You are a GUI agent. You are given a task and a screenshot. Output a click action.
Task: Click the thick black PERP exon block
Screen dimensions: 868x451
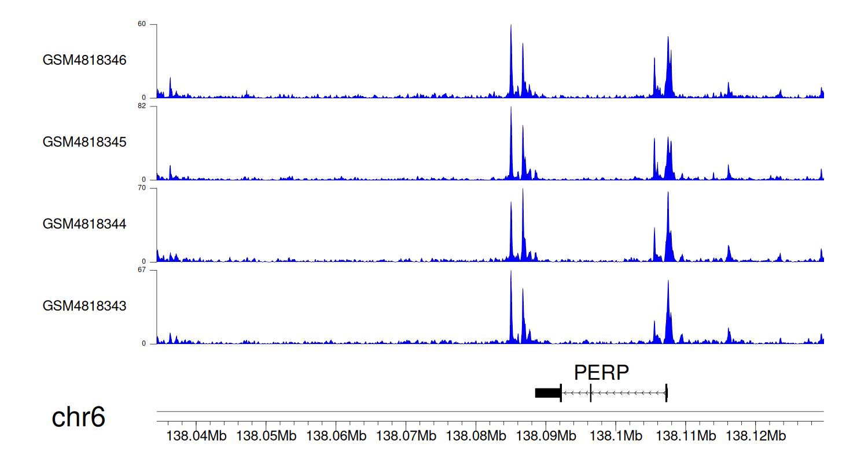click(547, 393)
